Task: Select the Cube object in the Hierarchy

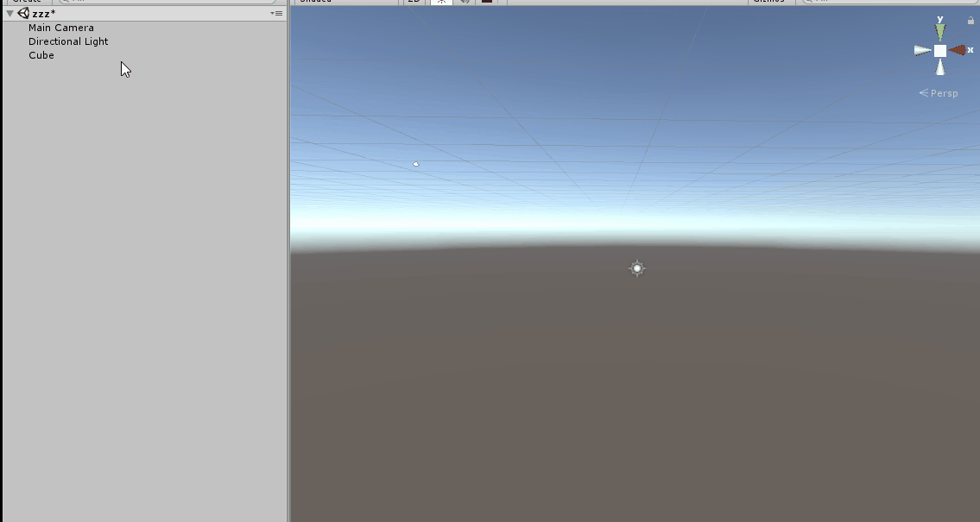Action: (41, 55)
